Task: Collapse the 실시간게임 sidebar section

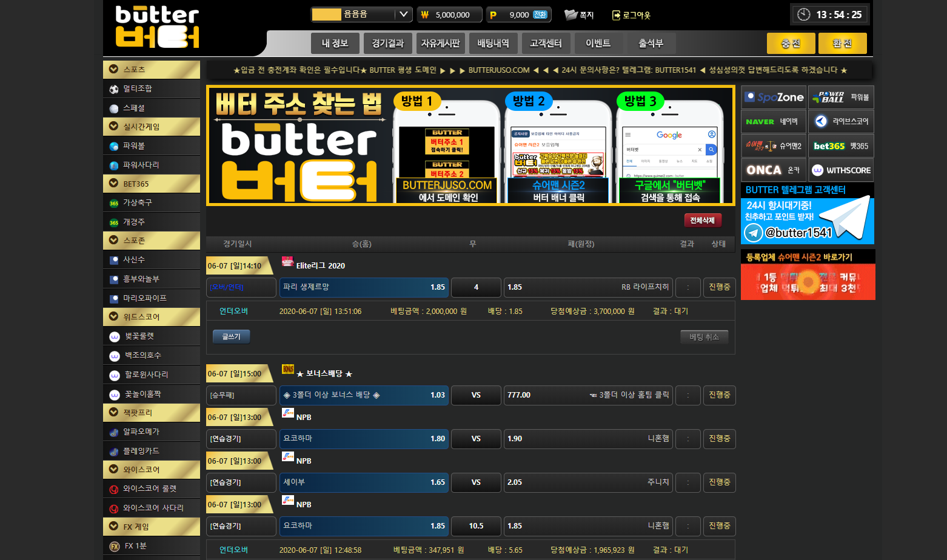Action: coord(113,126)
